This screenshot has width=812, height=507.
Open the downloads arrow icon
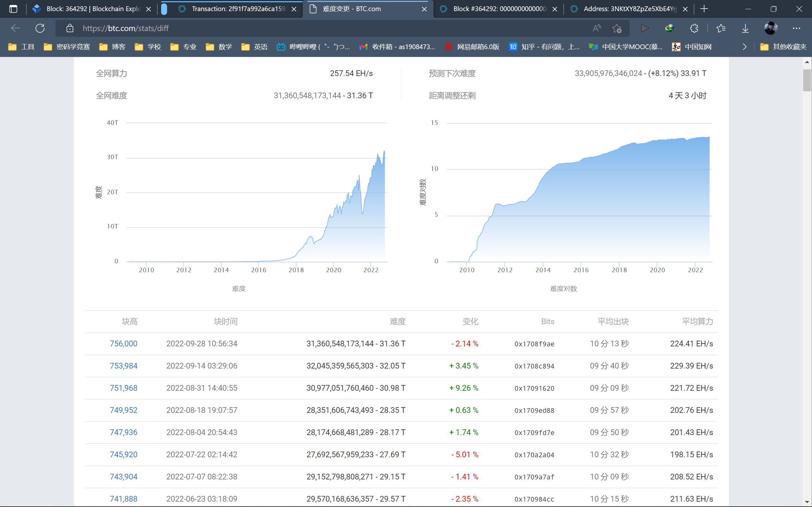click(745, 28)
